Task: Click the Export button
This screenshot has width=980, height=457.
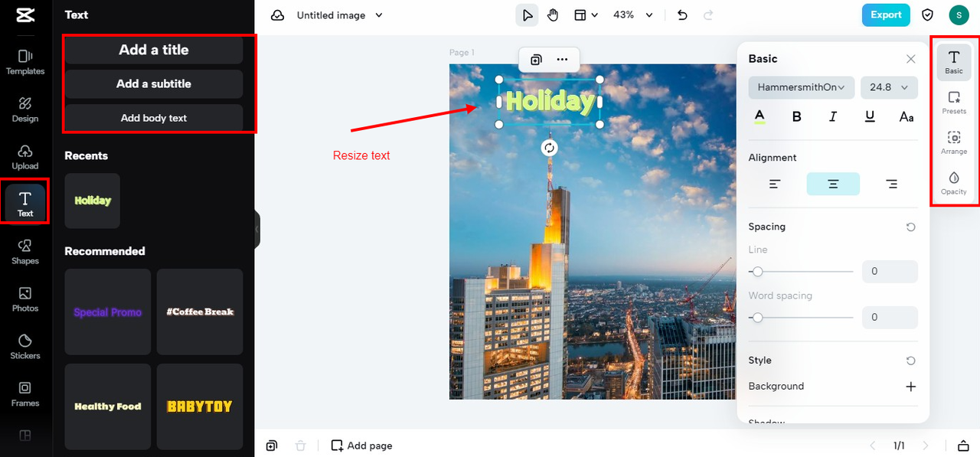Action: click(886, 15)
